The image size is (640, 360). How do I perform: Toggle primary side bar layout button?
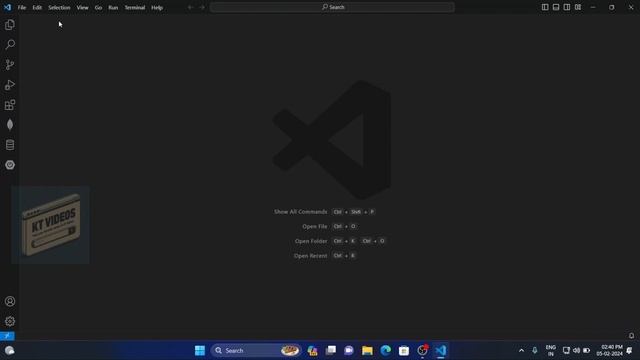[545, 7]
